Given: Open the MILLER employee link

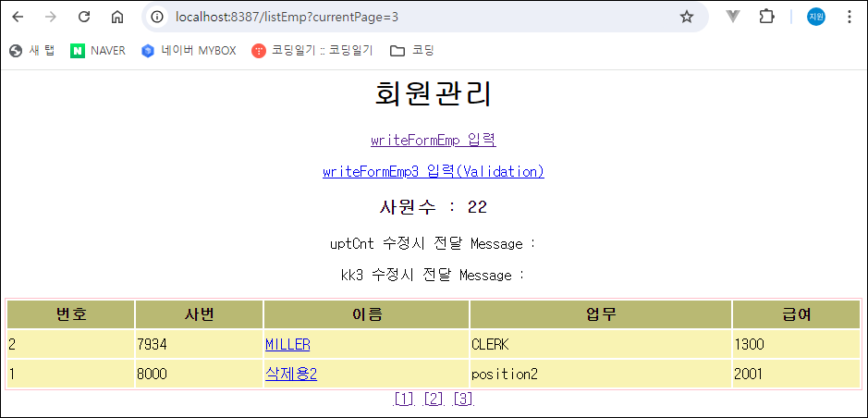Looking at the screenshot, I should (287, 344).
